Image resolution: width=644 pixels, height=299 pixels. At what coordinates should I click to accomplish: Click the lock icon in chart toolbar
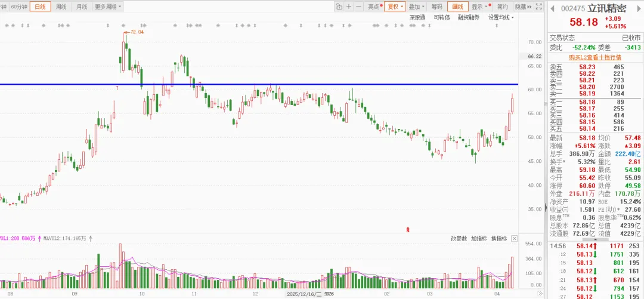tap(339, 7)
